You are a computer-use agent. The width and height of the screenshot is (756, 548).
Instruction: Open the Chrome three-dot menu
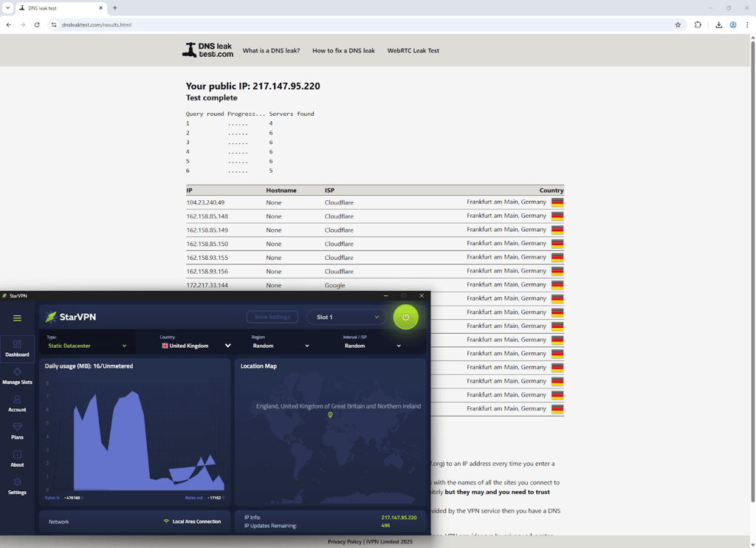tap(747, 24)
